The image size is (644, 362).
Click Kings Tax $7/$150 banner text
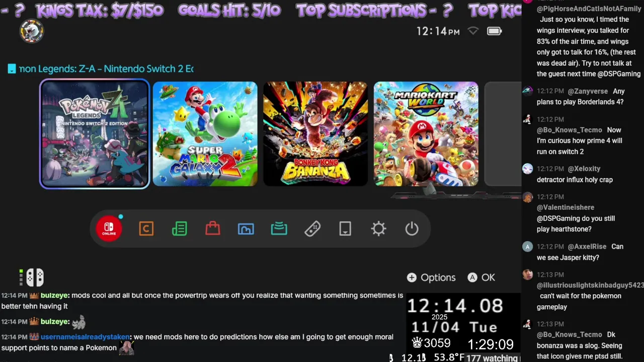click(x=100, y=11)
